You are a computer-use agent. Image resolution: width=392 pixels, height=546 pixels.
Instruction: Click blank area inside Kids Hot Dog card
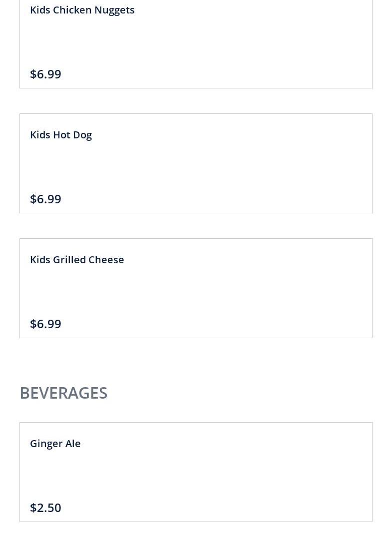pos(225,165)
